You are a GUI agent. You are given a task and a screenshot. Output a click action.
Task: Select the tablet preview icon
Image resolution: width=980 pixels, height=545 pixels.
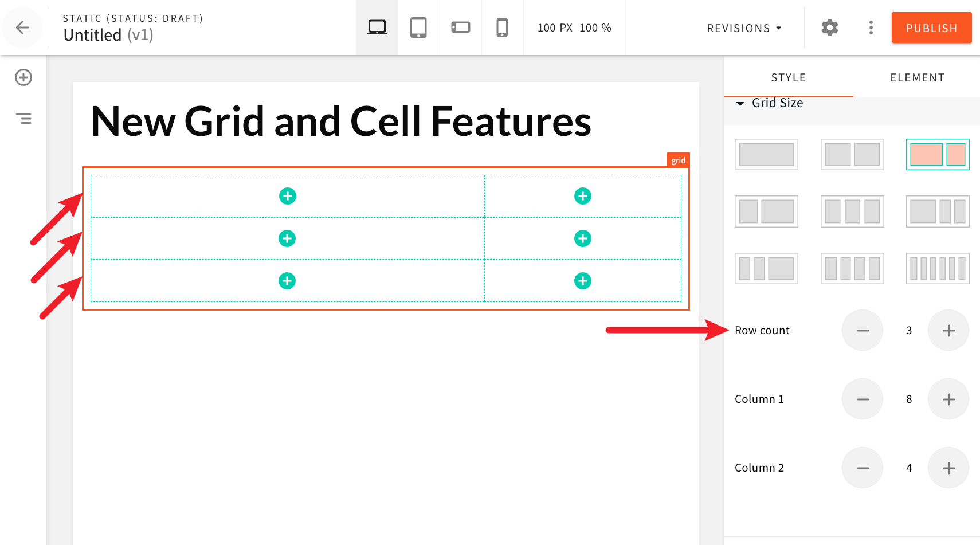pos(418,27)
